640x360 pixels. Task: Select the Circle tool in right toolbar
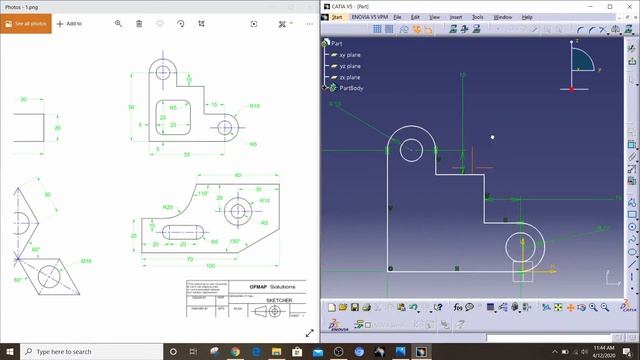click(x=632, y=227)
